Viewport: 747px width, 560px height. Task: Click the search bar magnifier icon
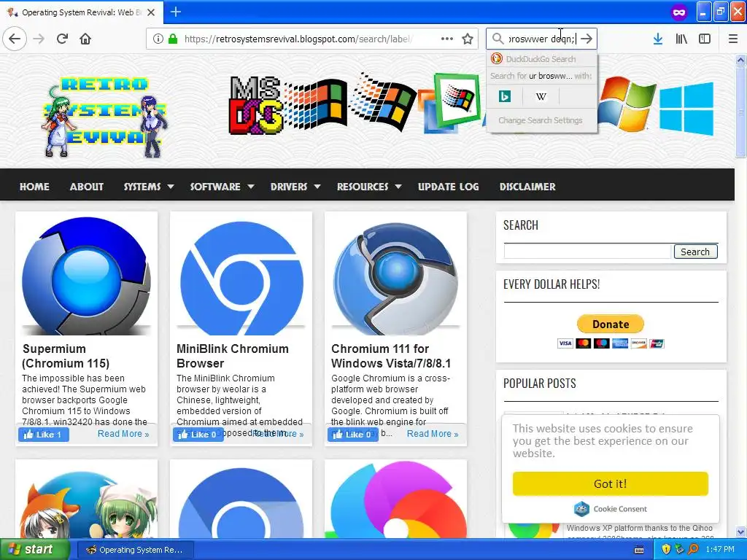point(498,39)
